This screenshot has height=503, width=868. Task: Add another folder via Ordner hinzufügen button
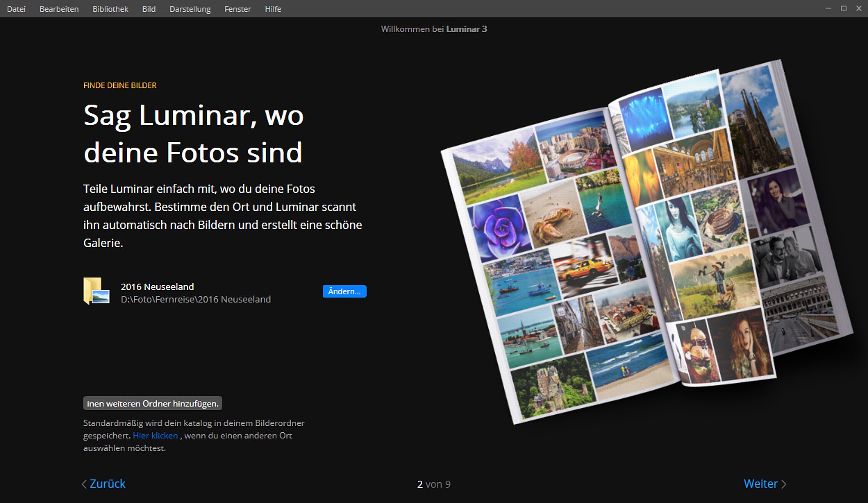point(153,403)
